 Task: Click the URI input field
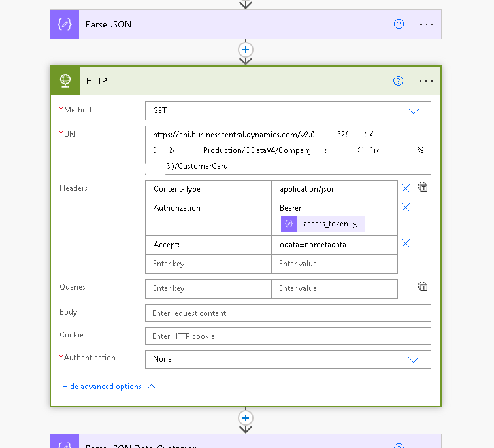pos(288,150)
